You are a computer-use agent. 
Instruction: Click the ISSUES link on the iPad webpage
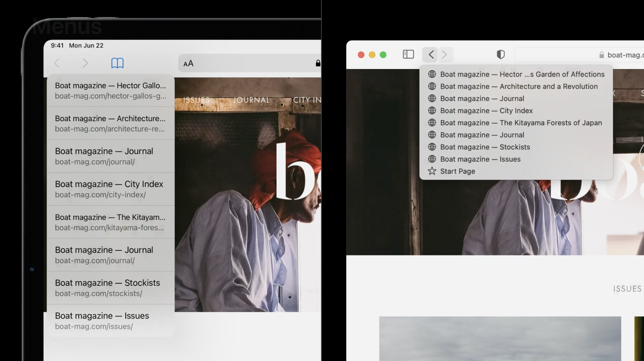click(196, 100)
